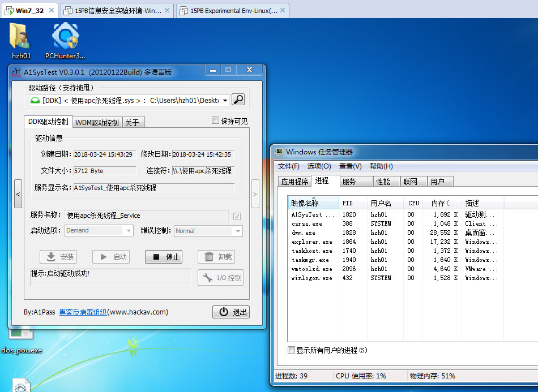Image resolution: width=538 pixels, height=392 pixels.
Task: Open the 帮助(H) menu
Action: tap(381, 166)
